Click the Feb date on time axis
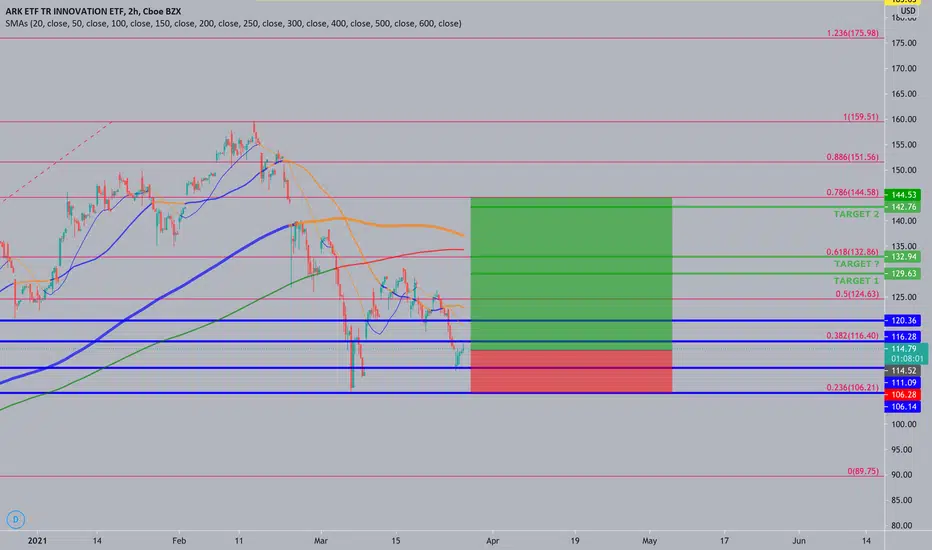This screenshot has width=932, height=550. [179, 541]
